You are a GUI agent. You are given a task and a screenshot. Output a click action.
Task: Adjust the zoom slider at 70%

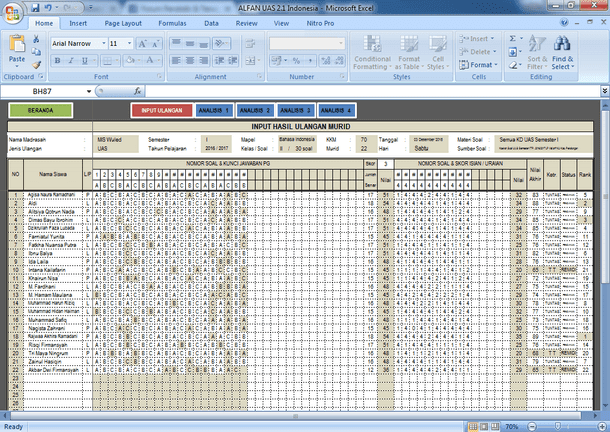click(x=558, y=427)
